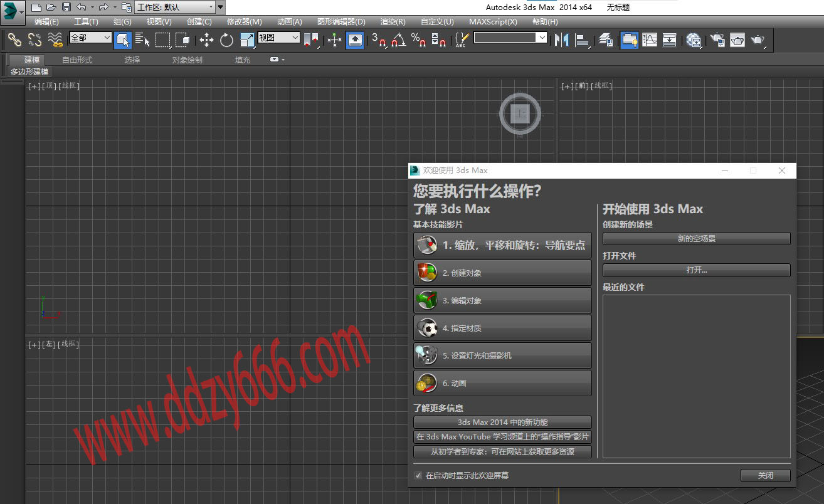
Task: Activate Bind to Space Warp tool
Action: pyautogui.click(x=55, y=39)
